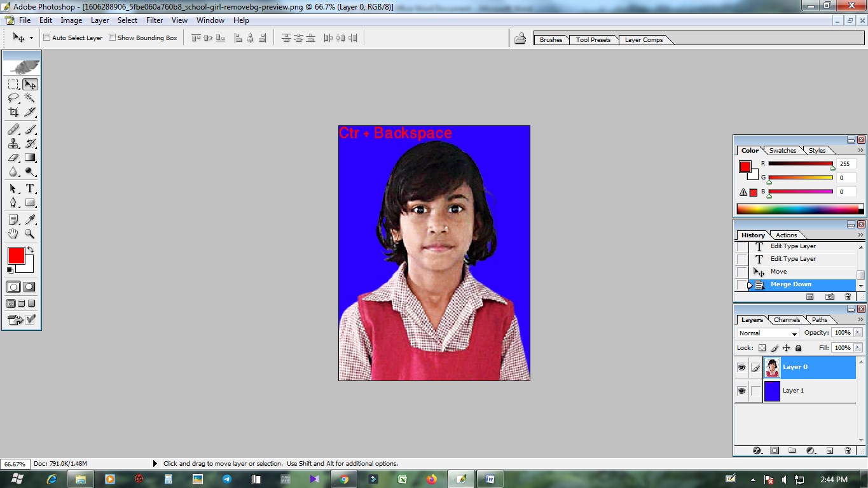Screen dimensions: 868x488
Task: Open the Layers panel options menu
Action: [x=861, y=319]
